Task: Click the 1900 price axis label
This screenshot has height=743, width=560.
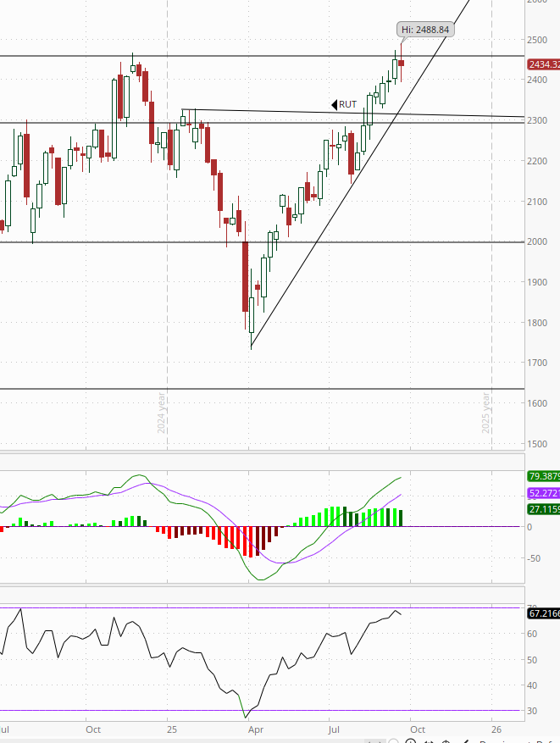Action: 537,282
